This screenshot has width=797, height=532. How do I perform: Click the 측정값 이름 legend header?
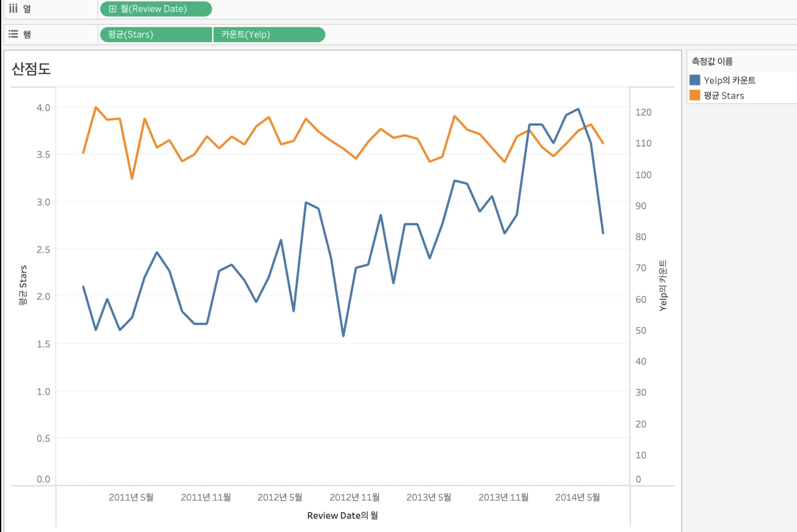tap(712, 61)
